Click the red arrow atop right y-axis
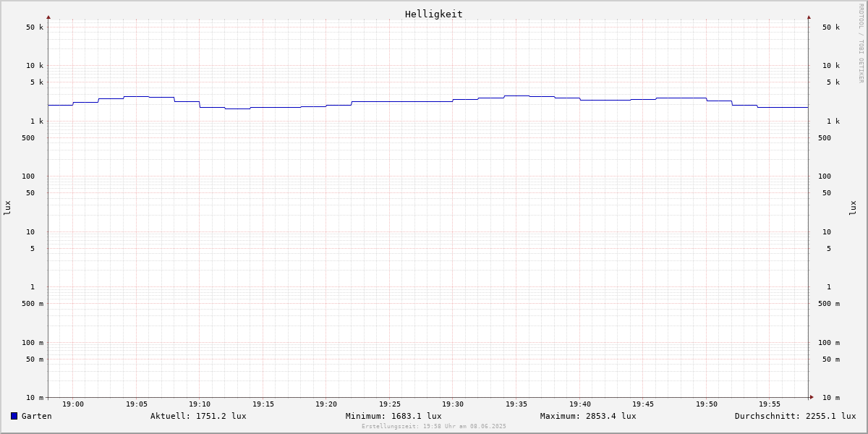Image resolution: width=868 pixels, height=434 pixels. click(x=809, y=17)
